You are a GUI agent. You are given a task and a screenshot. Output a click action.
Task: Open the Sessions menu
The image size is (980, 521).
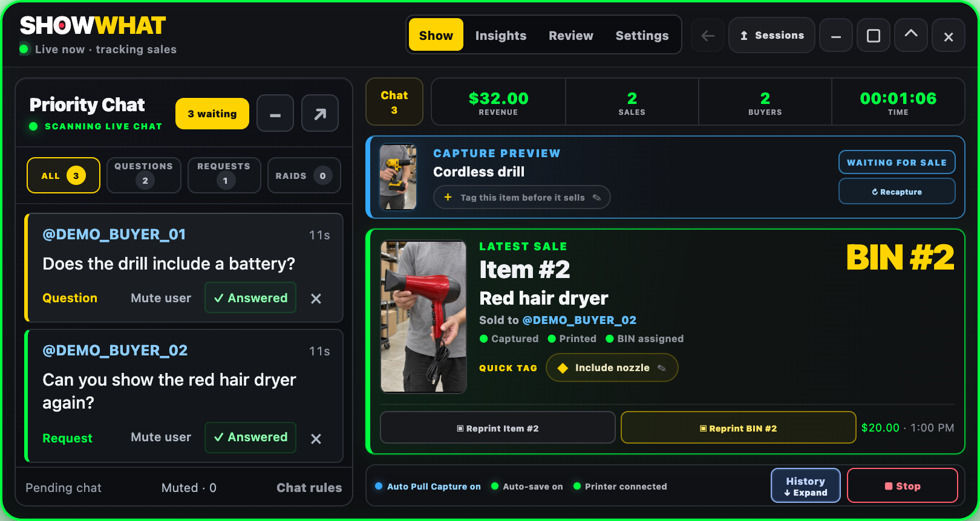(771, 36)
